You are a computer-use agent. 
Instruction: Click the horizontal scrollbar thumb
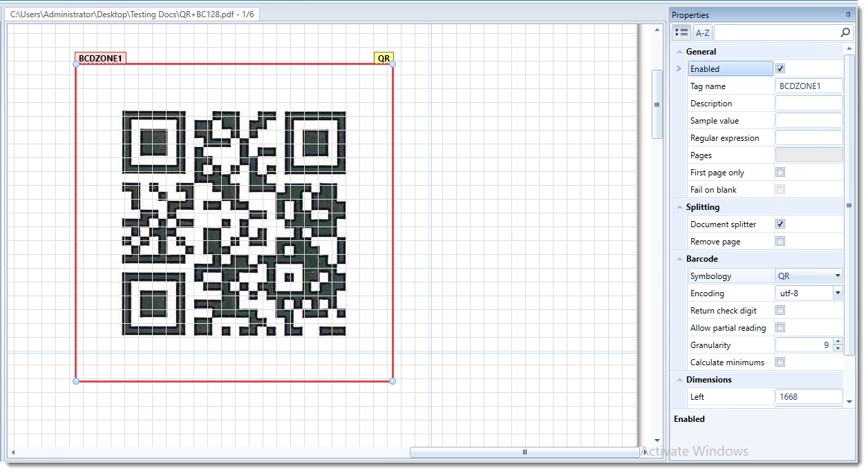[x=525, y=452]
